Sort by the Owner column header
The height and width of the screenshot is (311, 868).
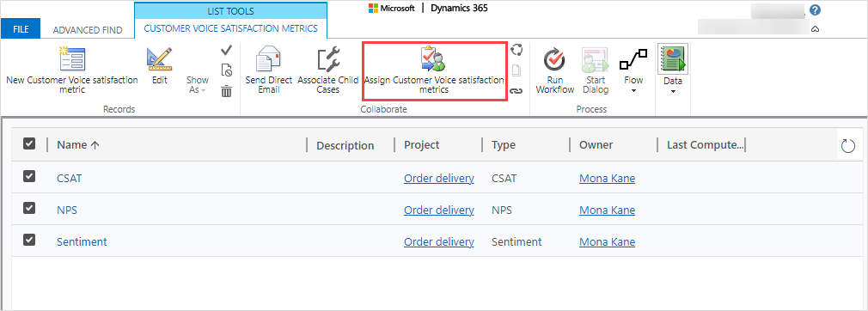pos(596,145)
